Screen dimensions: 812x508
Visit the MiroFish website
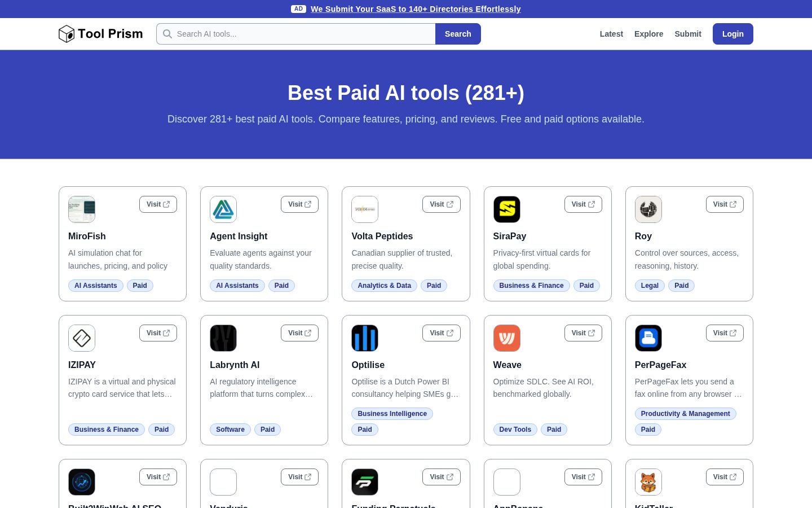click(158, 204)
